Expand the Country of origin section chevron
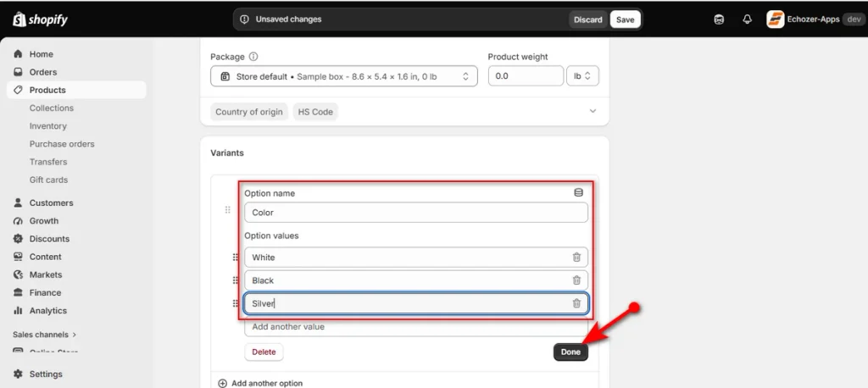Image resolution: width=868 pixels, height=388 pixels. (x=593, y=111)
